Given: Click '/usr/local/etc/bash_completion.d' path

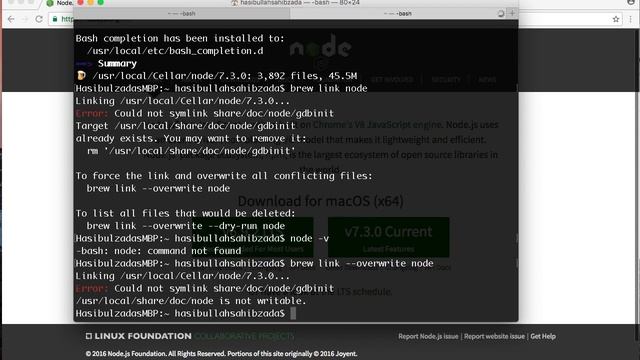Looking at the screenshot, I should (175, 51).
